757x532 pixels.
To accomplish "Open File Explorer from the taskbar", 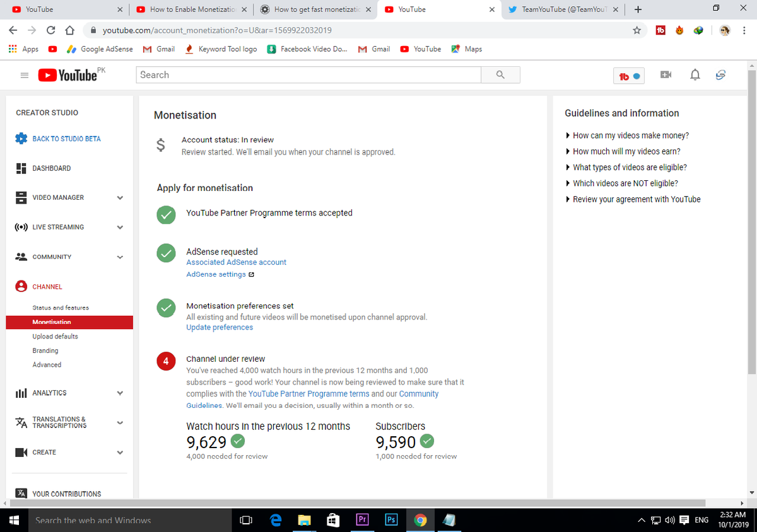I will (305, 520).
